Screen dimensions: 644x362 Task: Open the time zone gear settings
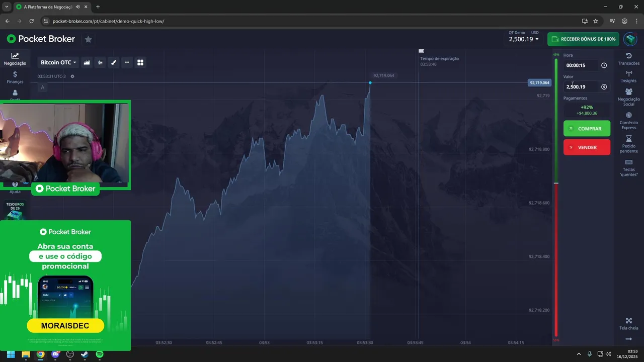tap(72, 76)
